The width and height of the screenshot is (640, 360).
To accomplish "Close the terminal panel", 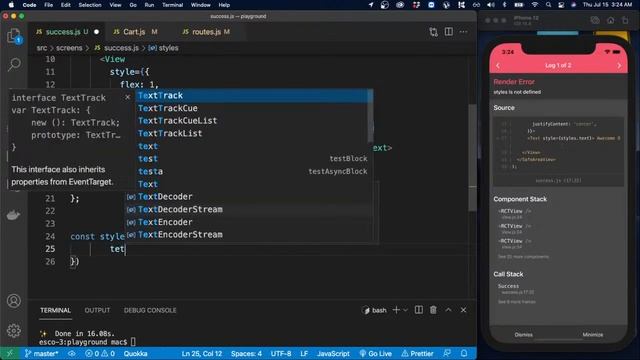I will point(463,310).
